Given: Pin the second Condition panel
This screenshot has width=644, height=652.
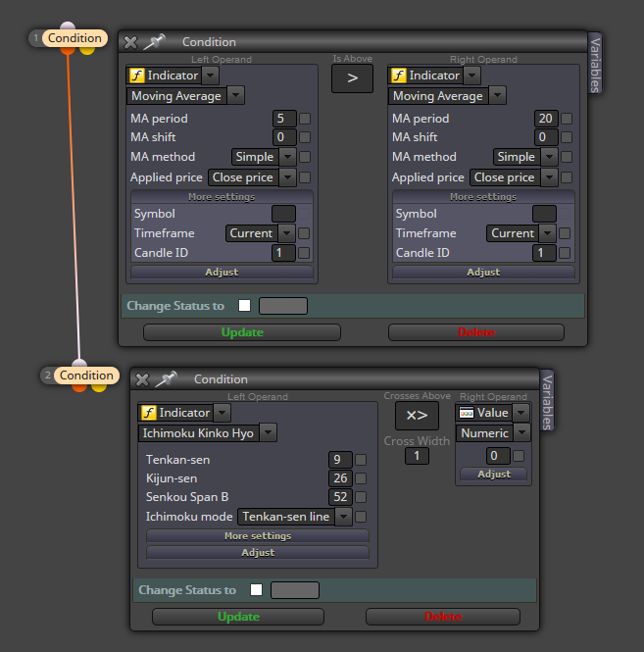Looking at the screenshot, I should point(166,379).
